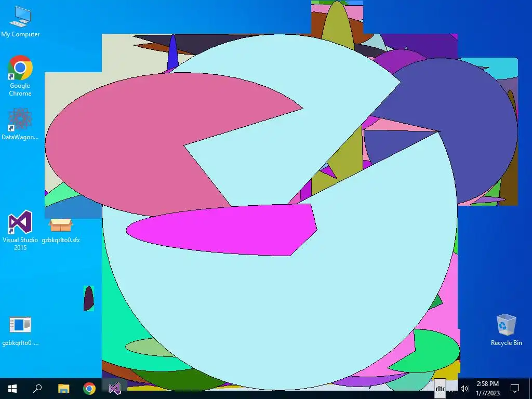Open File Explorer from the taskbar
Viewport: 532px width, 399px height.
tap(63, 389)
